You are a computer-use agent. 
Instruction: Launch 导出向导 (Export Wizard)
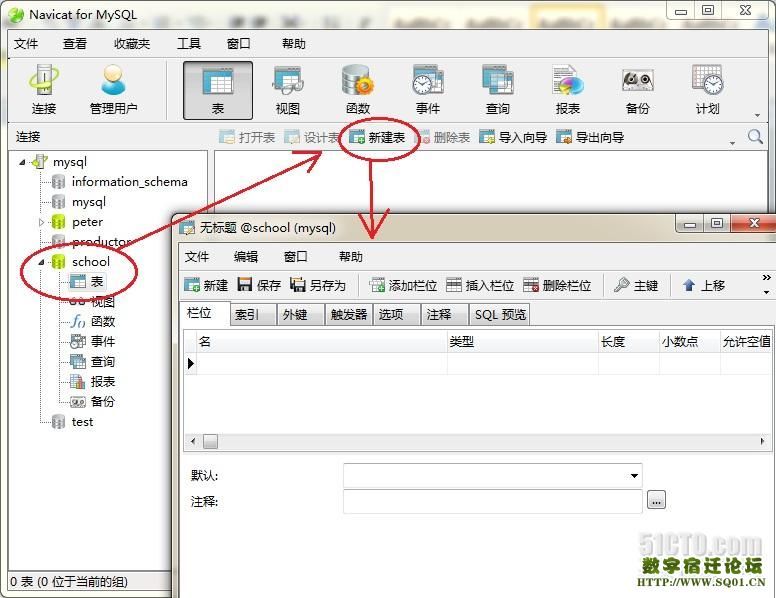590,137
